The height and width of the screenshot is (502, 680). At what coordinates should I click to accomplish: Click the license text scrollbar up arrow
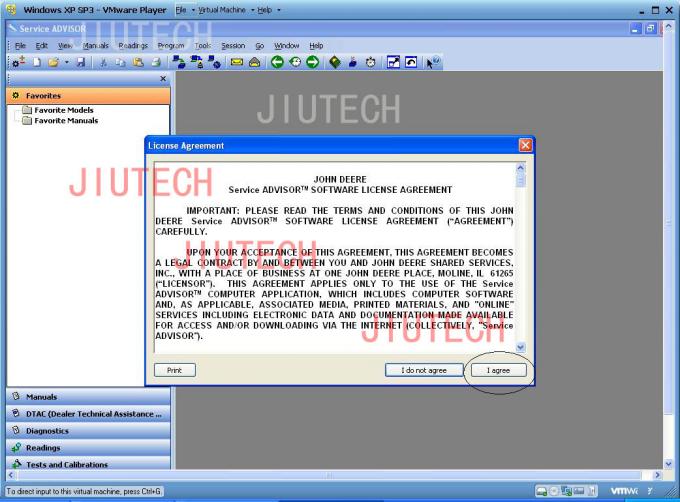pyautogui.click(x=520, y=168)
